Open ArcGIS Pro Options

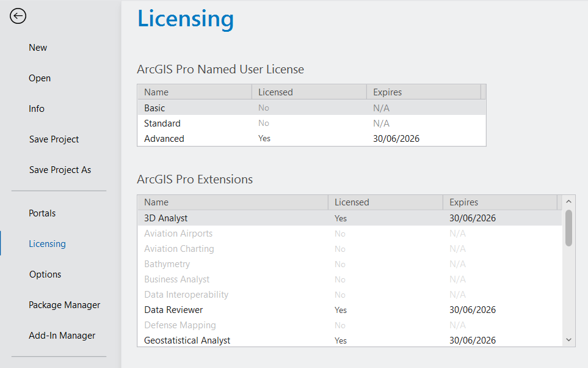tap(45, 274)
